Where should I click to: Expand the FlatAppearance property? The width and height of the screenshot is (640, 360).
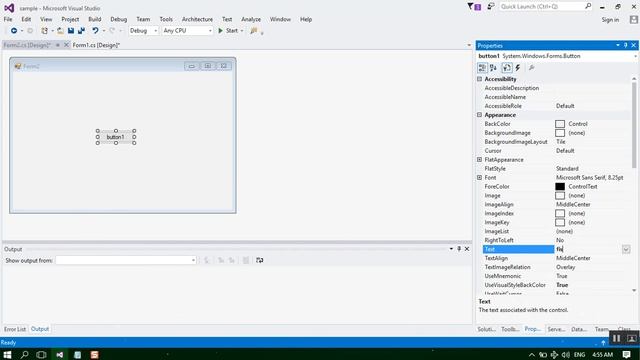point(480,160)
